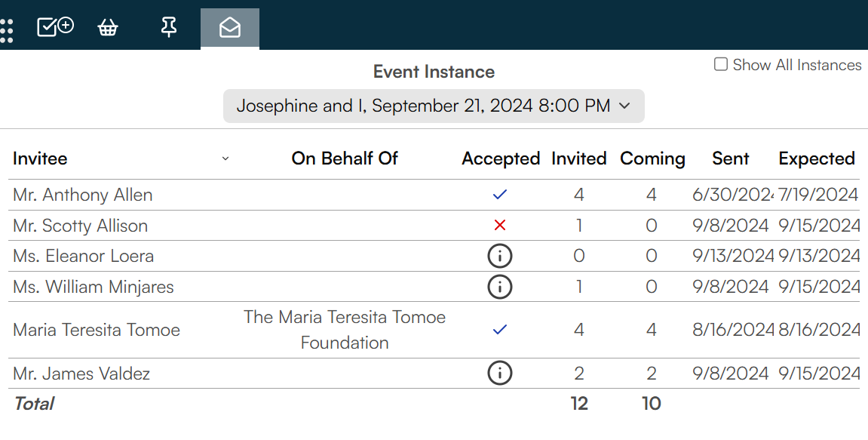Click the total Invited count 12
Screen dimensions: 868x440
[579, 404]
